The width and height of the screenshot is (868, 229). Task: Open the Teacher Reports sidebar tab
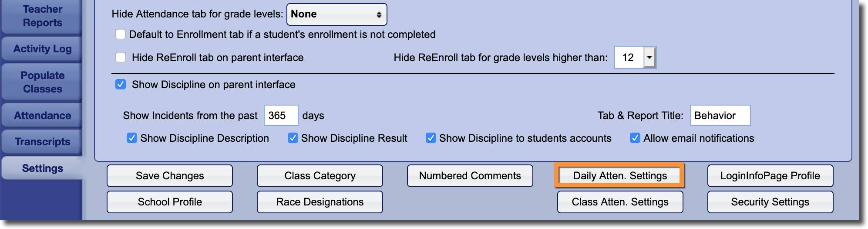pyautogui.click(x=42, y=16)
